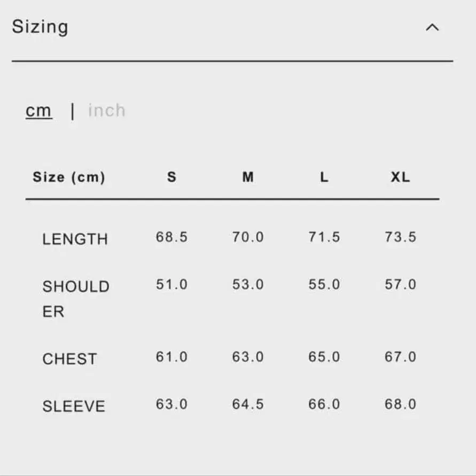
Task: Click the 73.5 length value for XL
Action: tap(400, 237)
